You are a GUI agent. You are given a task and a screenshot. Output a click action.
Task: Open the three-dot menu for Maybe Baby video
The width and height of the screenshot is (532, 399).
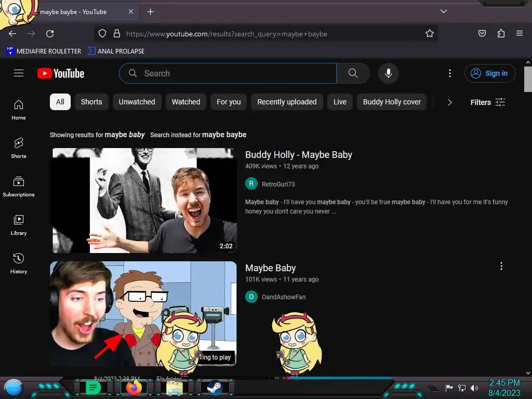point(501,267)
